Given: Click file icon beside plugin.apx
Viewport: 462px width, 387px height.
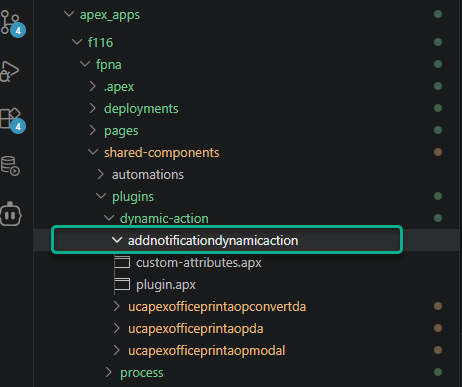Looking at the screenshot, I should [x=122, y=284].
